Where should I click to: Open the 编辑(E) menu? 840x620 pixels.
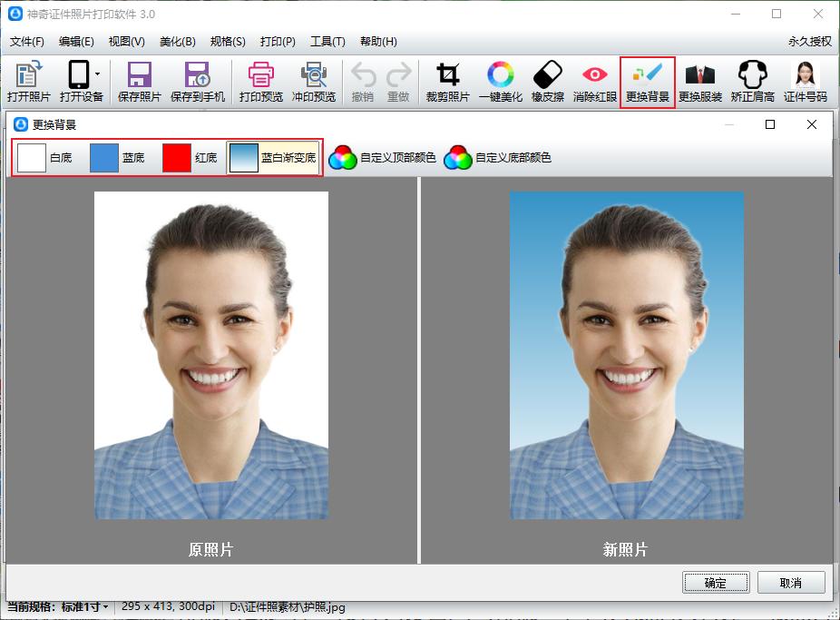(x=76, y=41)
